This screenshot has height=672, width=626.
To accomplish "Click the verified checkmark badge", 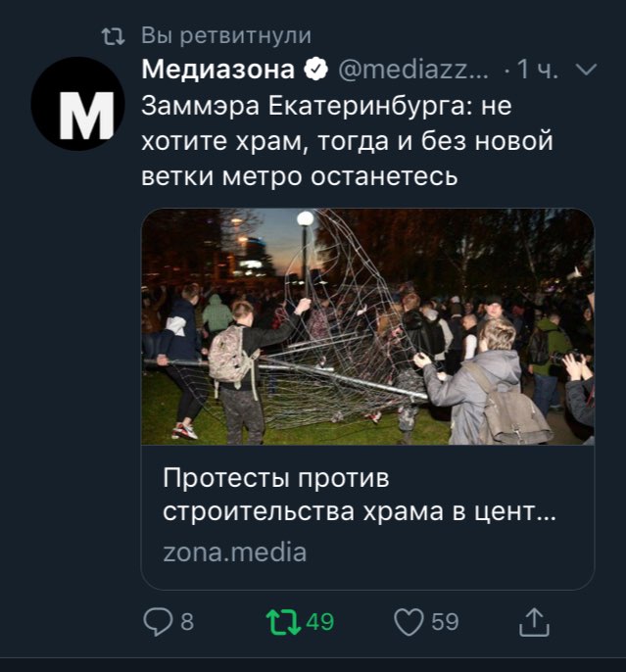I will 315,69.
